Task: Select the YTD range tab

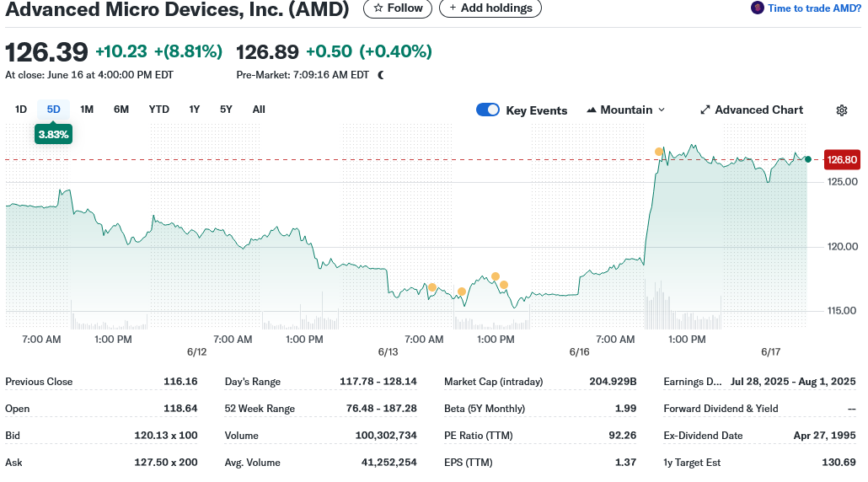Action: (x=159, y=110)
